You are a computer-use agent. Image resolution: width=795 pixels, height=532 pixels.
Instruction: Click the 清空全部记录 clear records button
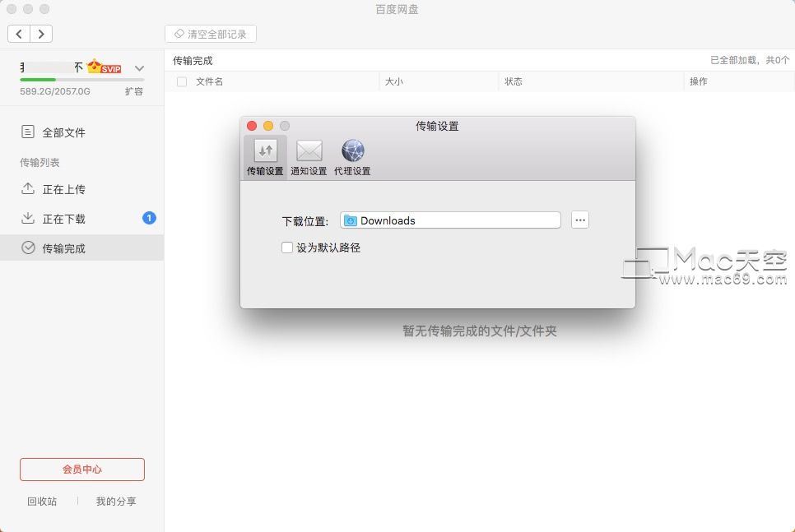point(211,34)
